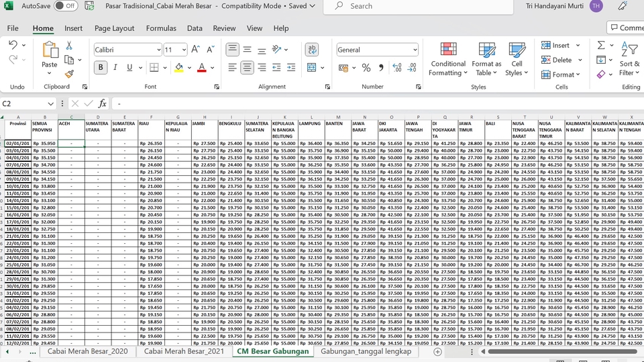The height and width of the screenshot is (362, 644).
Task: Click the Comments button
Action: click(x=625, y=28)
